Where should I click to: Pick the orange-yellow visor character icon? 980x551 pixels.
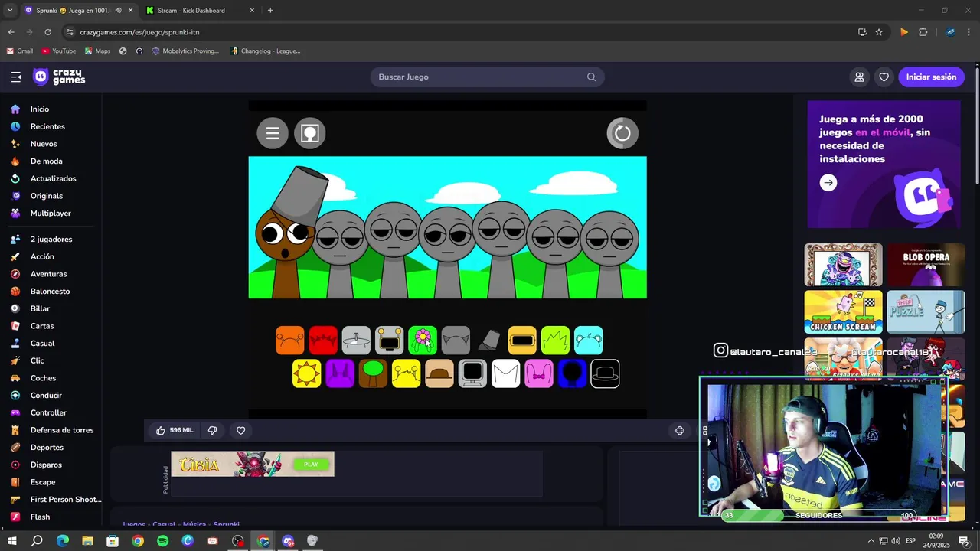tap(522, 341)
